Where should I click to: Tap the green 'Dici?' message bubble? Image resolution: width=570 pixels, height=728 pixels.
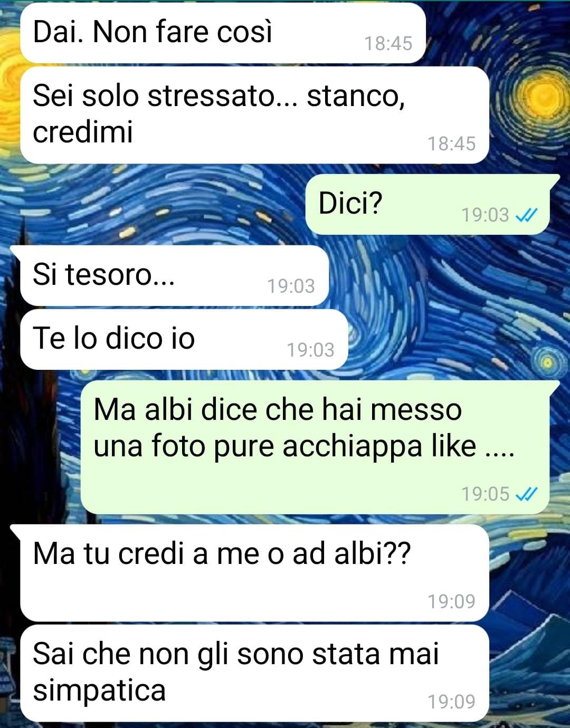pos(427,205)
